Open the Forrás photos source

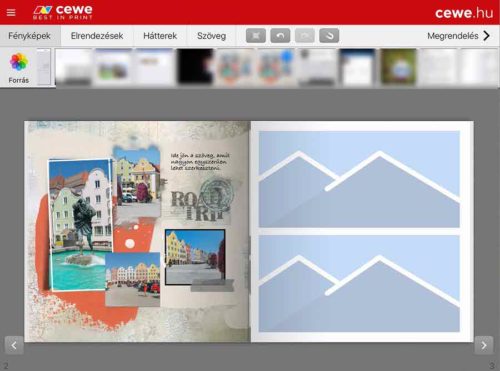click(x=19, y=67)
